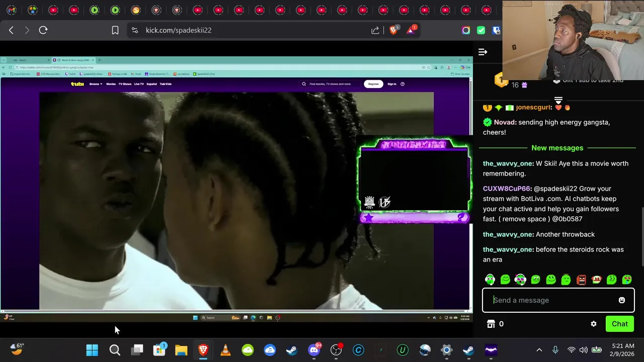Viewport: 644px width, 362px height.
Task: Open Novad's chat username
Action: (505, 122)
